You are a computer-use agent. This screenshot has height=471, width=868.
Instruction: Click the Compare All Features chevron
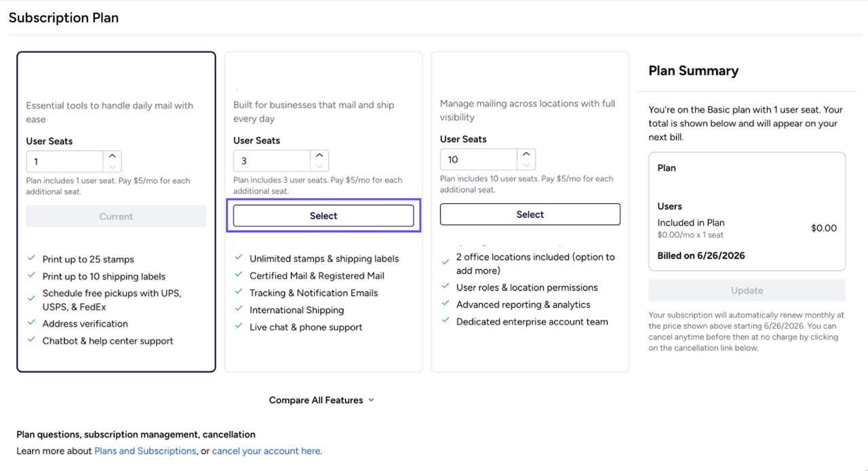[x=371, y=401]
